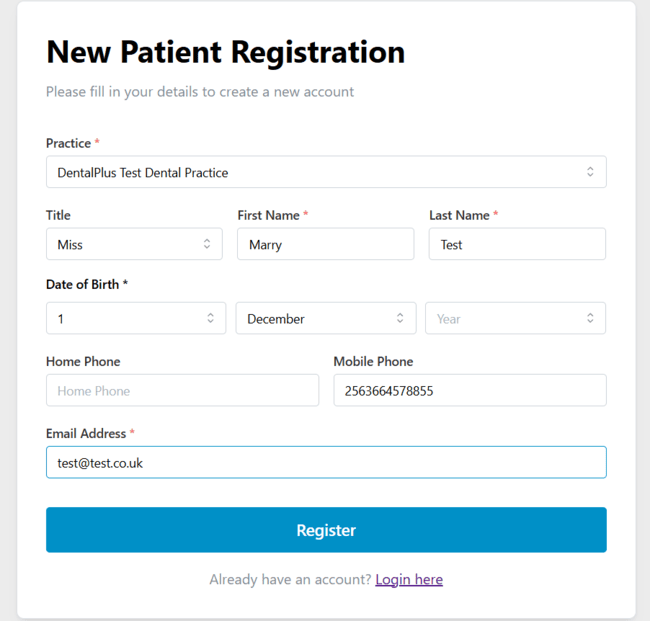Click the chevron arrows on Practice selector
650x621 pixels.
590,172
